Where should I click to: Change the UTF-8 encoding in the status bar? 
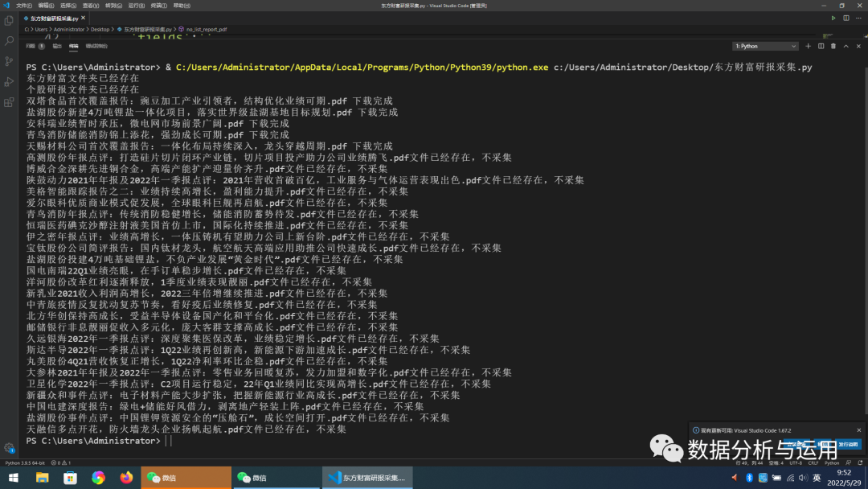coord(796,462)
